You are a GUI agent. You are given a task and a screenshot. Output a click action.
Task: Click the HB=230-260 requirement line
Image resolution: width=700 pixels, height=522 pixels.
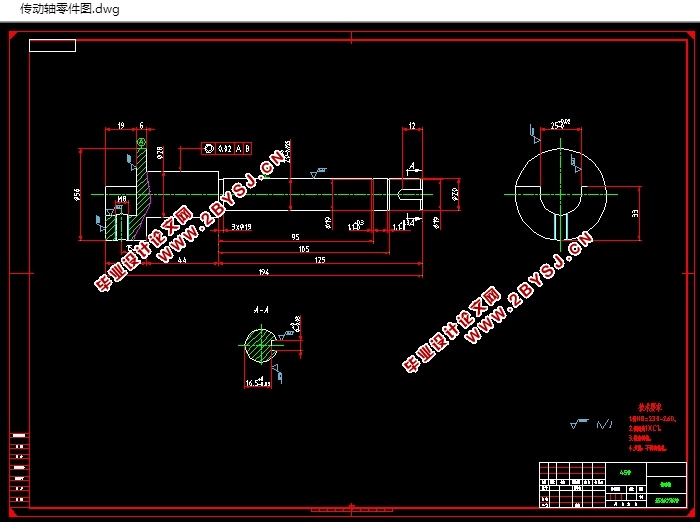[652, 418]
